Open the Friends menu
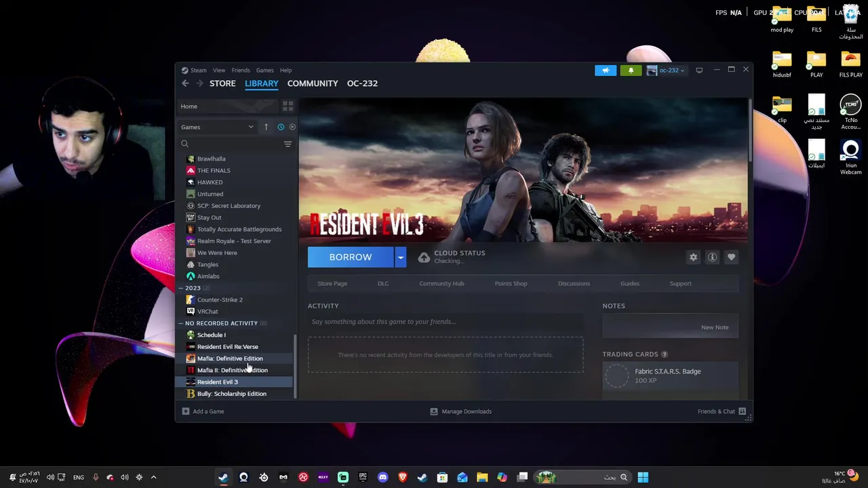The image size is (868, 488). [241, 70]
